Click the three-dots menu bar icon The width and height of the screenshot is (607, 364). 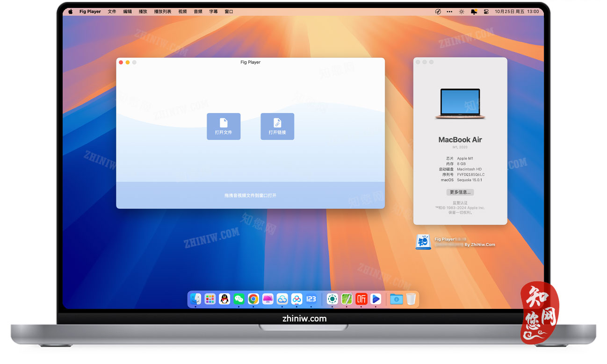click(x=450, y=12)
